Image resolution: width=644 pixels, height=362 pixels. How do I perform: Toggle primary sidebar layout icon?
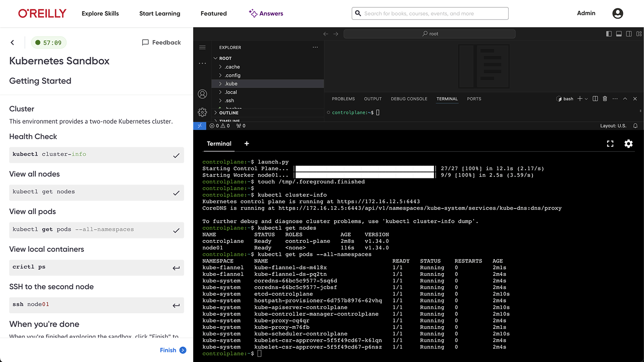(x=609, y=34)
